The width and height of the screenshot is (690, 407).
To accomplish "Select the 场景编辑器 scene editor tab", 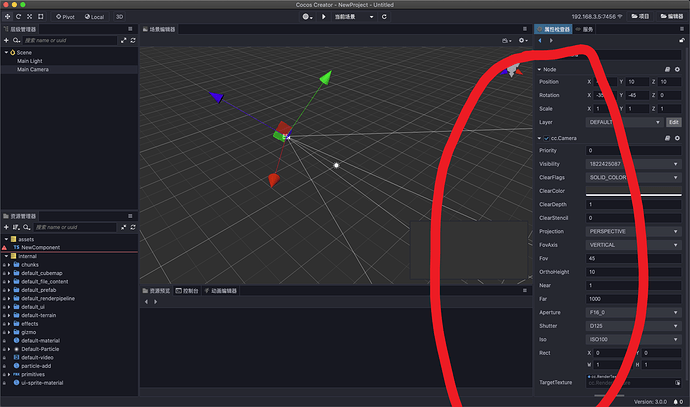I will pos(159,29).
